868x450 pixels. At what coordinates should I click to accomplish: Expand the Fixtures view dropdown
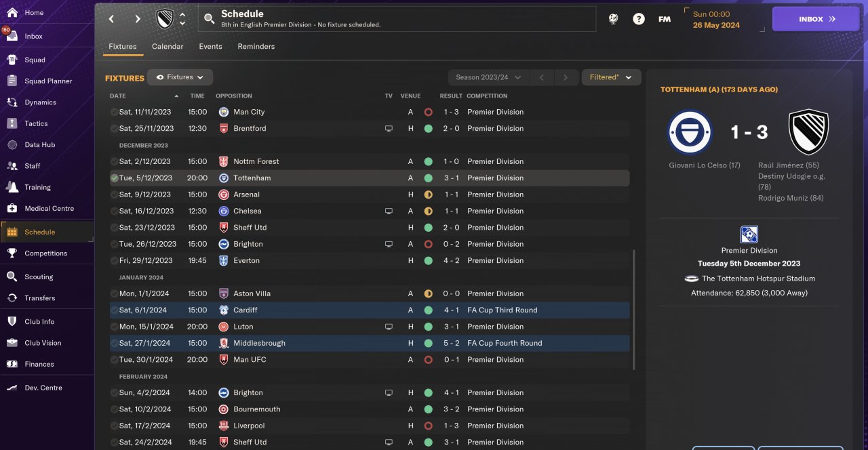(x=180, y=77)
